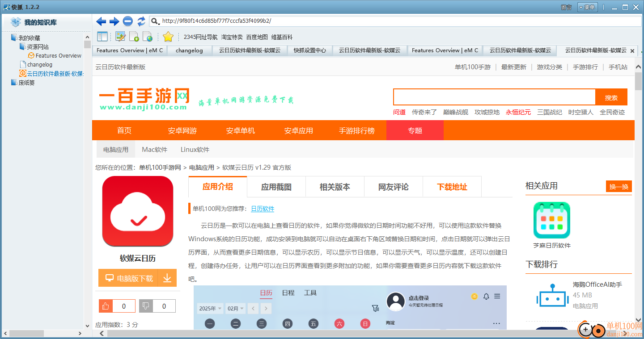Screen dimensions: 644x339
Task: Click the page with globe toolbar icon
Action: pos(147,37)
